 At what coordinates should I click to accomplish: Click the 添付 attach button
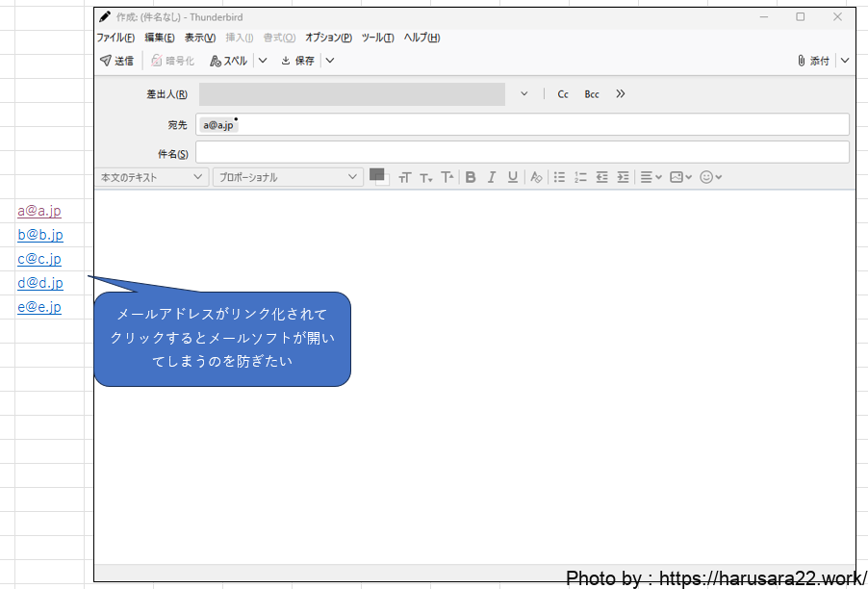pos(814,61)
